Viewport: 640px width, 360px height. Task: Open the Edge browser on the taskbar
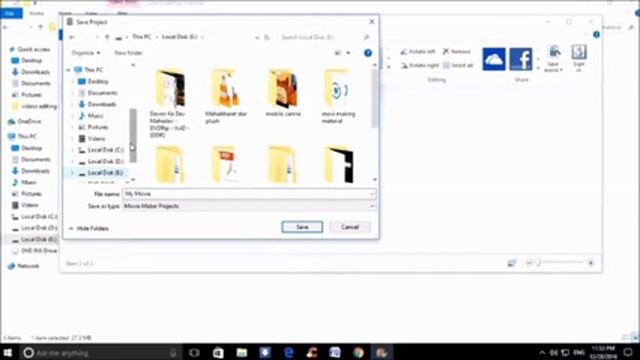(289, 352)
